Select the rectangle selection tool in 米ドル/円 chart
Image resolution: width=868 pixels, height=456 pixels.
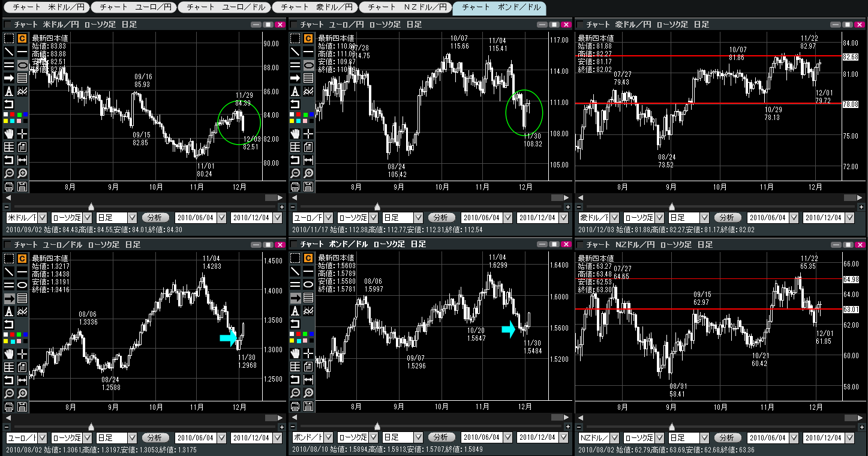click(x=9, y=38)
